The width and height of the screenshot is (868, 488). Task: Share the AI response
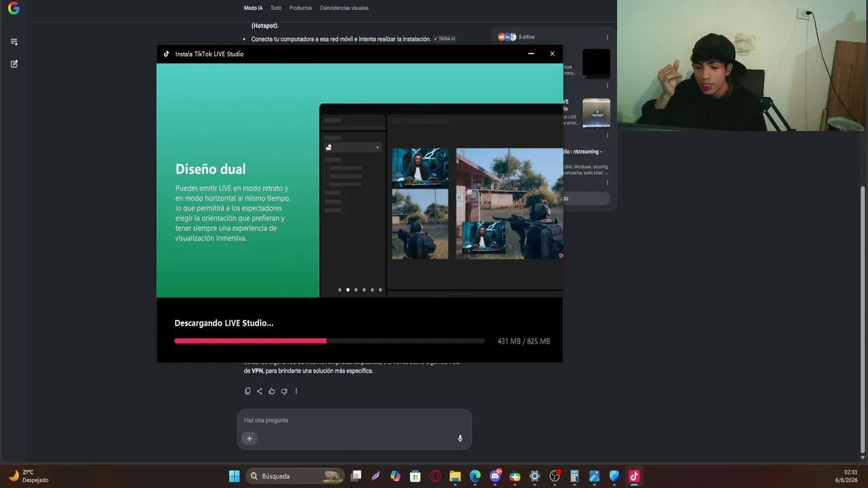[260, 391]
